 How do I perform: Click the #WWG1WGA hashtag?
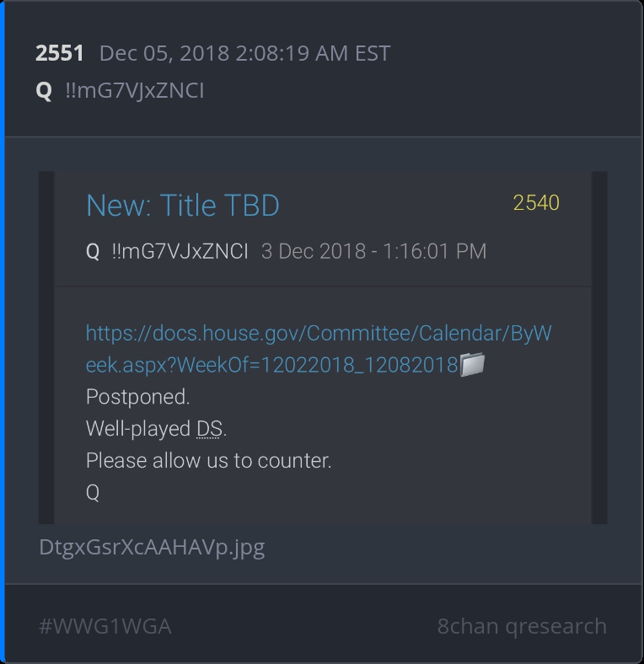point(105,626)
